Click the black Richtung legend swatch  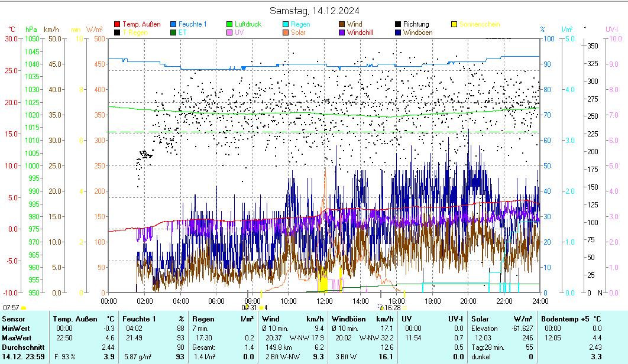398,24
